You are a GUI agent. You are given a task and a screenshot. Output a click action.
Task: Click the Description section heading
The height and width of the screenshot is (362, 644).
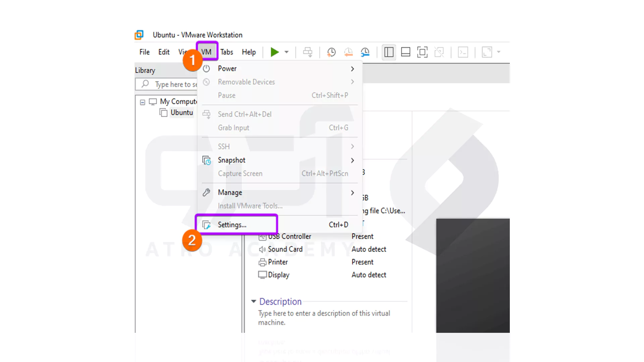280,301
